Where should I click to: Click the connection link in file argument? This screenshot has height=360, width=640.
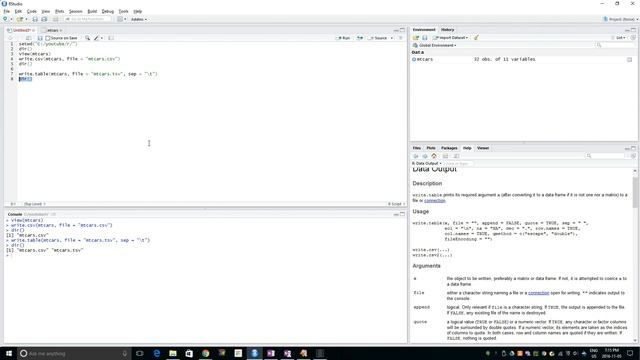pyautogui.click(x=539, y=293)
